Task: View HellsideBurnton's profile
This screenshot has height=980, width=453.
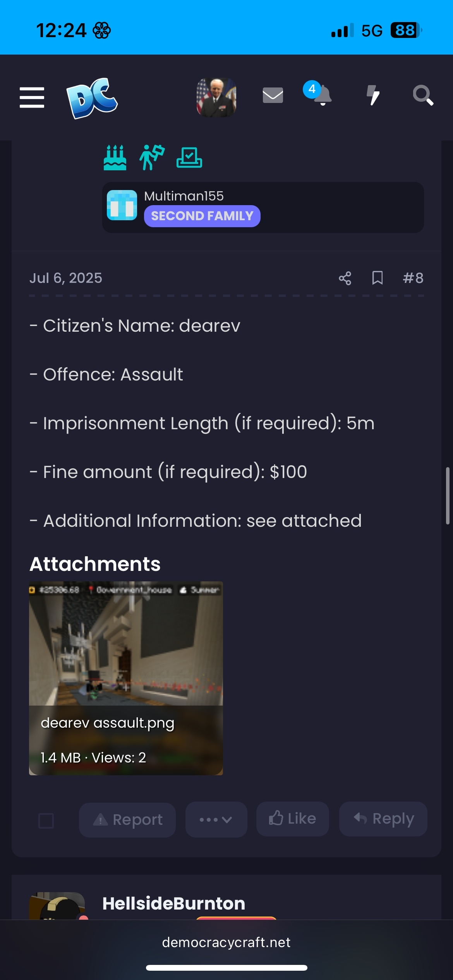Action: [x=174, y=904]
